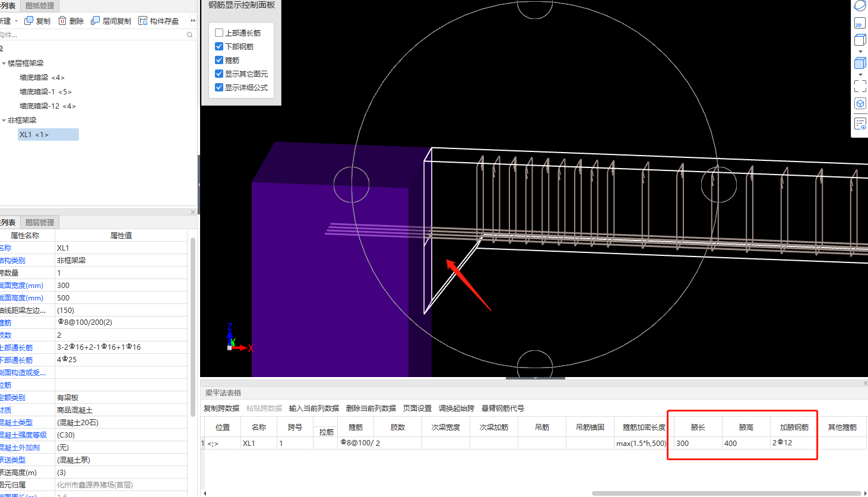Click 悬臂钢筋代号 button

(x=503, y=409)
